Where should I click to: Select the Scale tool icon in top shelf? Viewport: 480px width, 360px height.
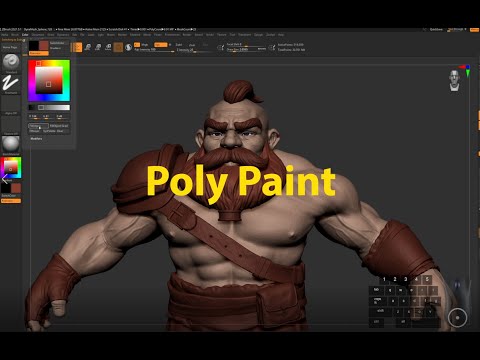98,47
